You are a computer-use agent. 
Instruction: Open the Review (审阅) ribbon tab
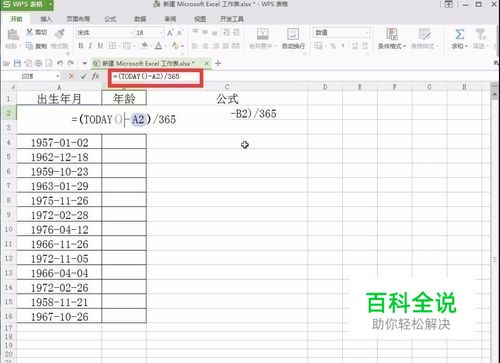tap(170, 19)
